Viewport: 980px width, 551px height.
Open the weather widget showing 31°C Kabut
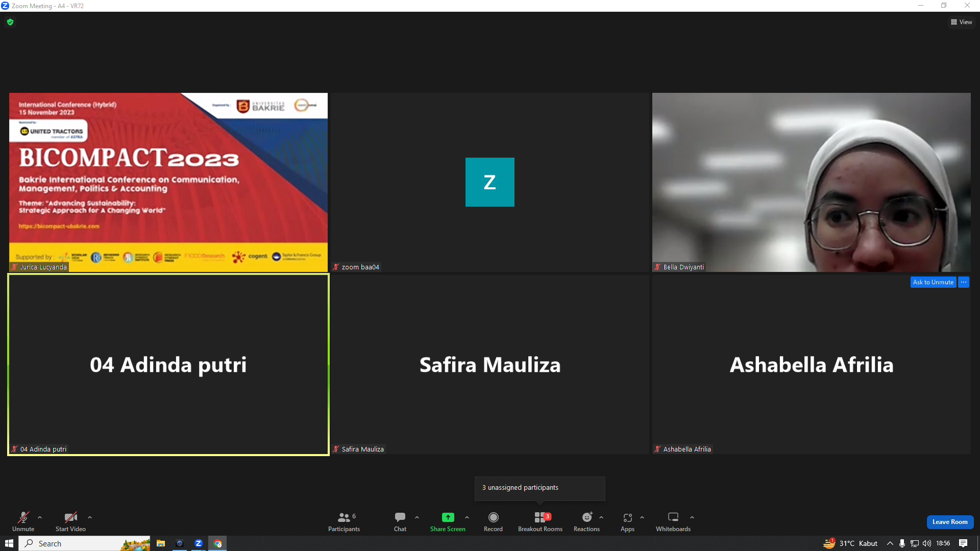pyautogui.click(x=850, y=543)
